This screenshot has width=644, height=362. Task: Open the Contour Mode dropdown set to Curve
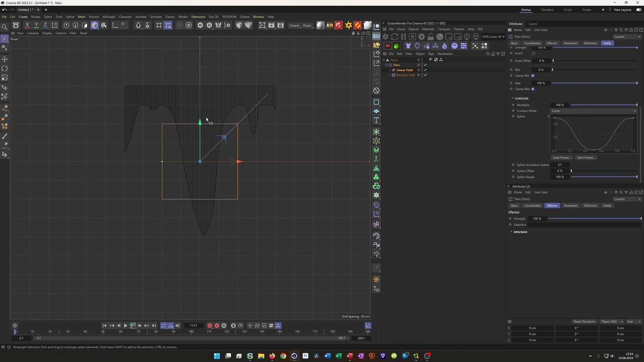[x=594, y=111]
